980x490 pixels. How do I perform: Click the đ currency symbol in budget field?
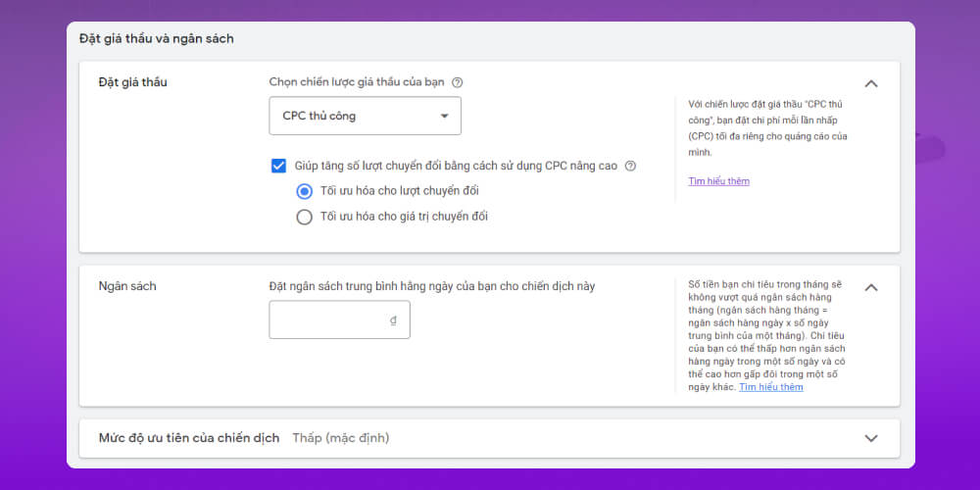click(x=393, y=320)
